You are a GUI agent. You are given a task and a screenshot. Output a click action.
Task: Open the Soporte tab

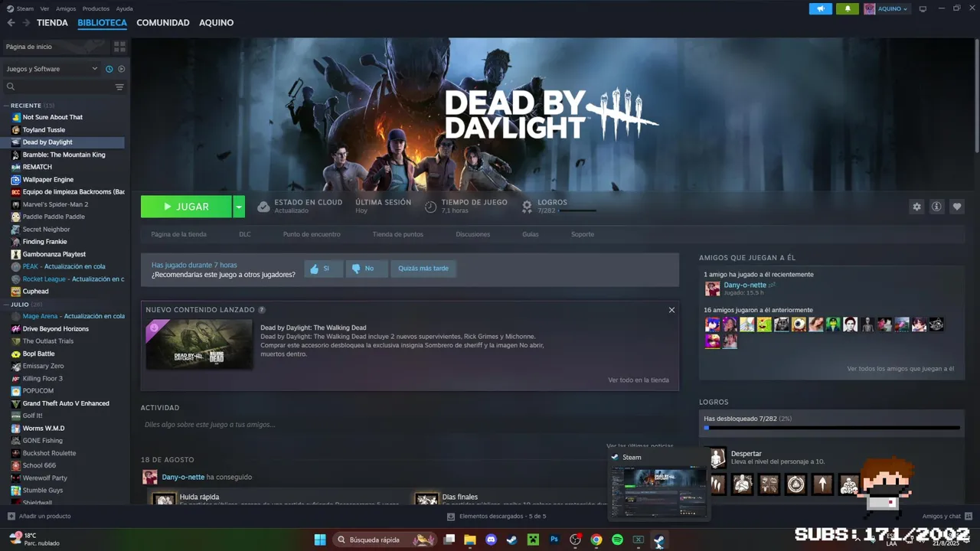(583, 234)
